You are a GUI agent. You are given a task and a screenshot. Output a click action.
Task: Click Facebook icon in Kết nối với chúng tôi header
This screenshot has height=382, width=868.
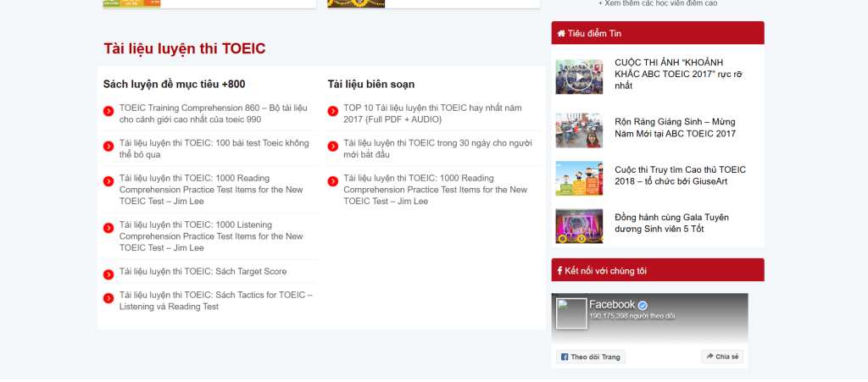coord(559,270)
